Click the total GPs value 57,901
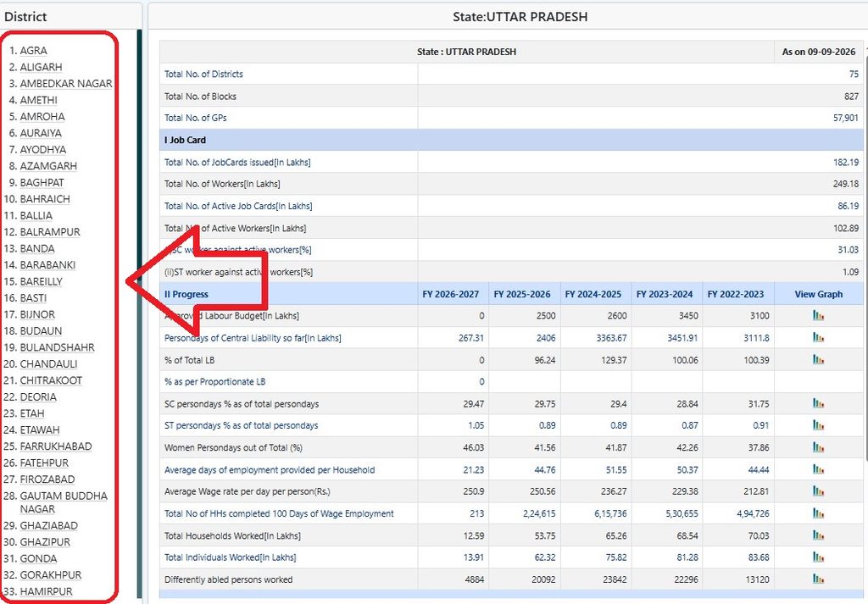The height and width of the screenshot is (604, 868). click(x=846, y=118)
